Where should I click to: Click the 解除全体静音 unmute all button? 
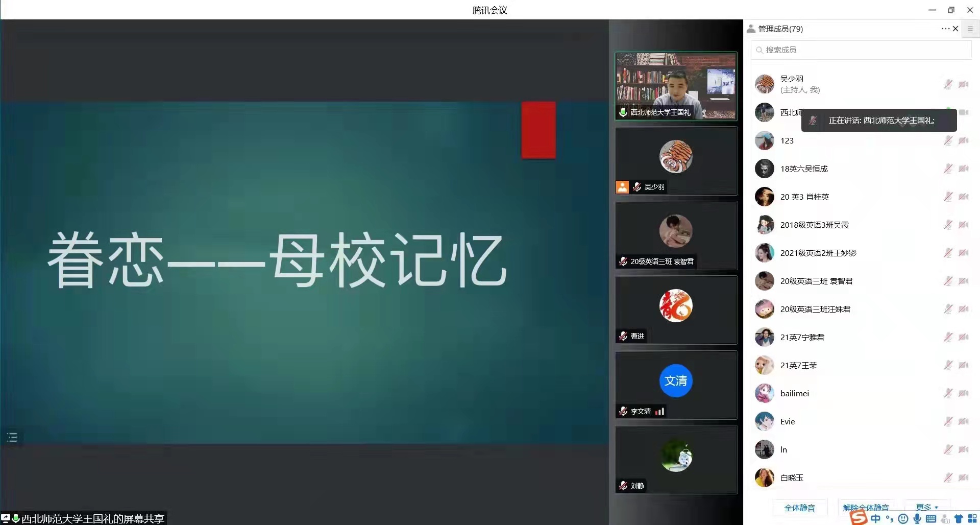(x=866, y=508)
